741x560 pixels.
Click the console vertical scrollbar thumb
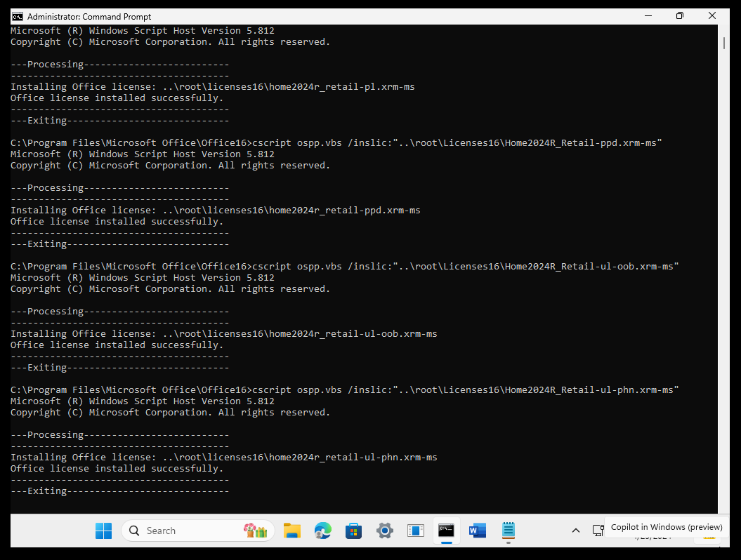tap(724, 43)
